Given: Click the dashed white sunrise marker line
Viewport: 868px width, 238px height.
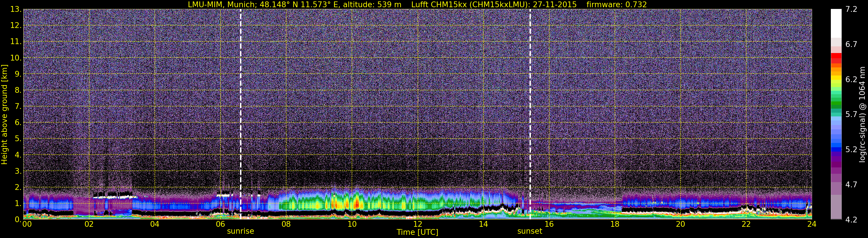Looking at the screenshot, I should (241, 114).
